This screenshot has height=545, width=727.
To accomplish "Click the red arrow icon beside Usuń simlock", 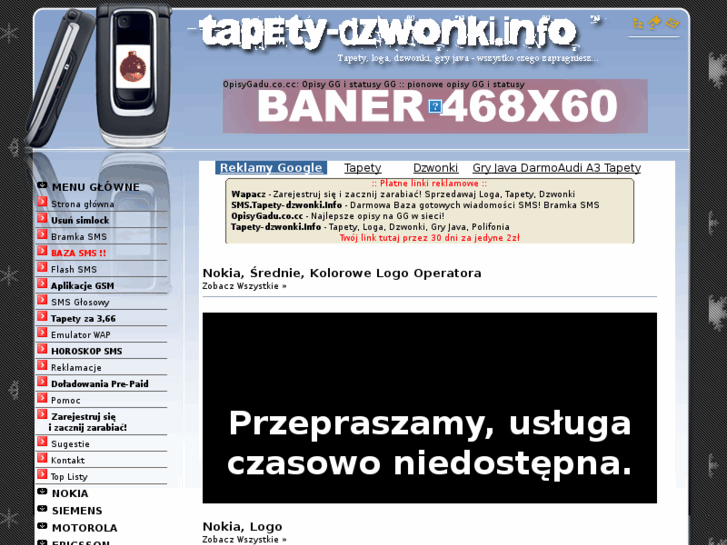I will (x=42, y=218).
